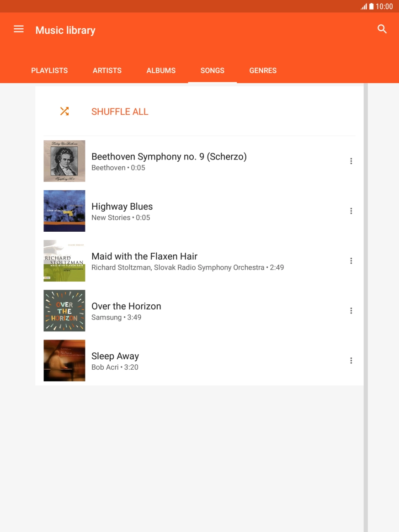Switch to the GENRES tab
399x532 pixels.
coord(263,70)
